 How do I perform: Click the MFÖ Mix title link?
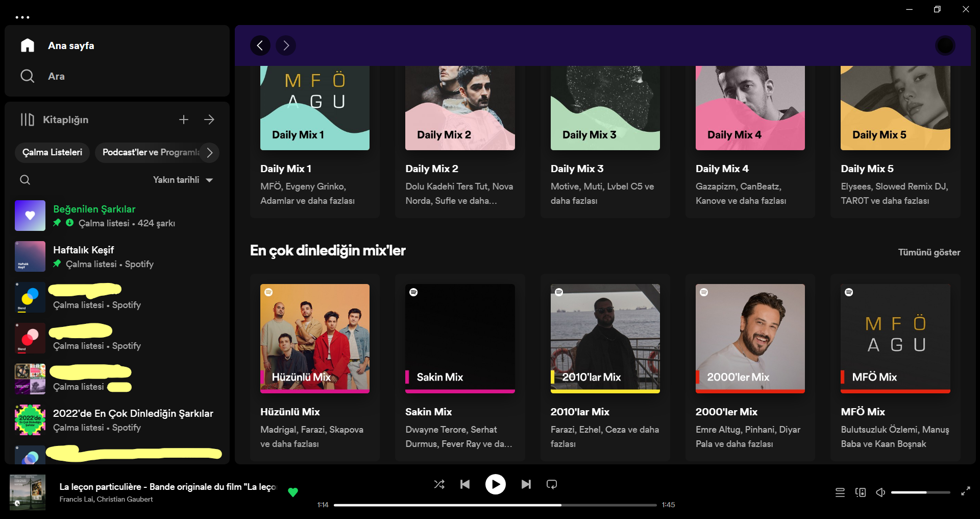[x=863, y=412]
